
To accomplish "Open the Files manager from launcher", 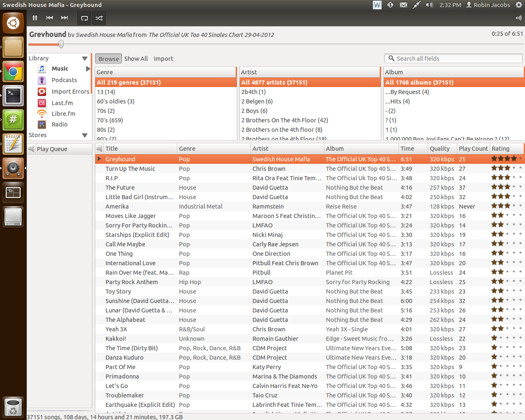I will 13,47.
